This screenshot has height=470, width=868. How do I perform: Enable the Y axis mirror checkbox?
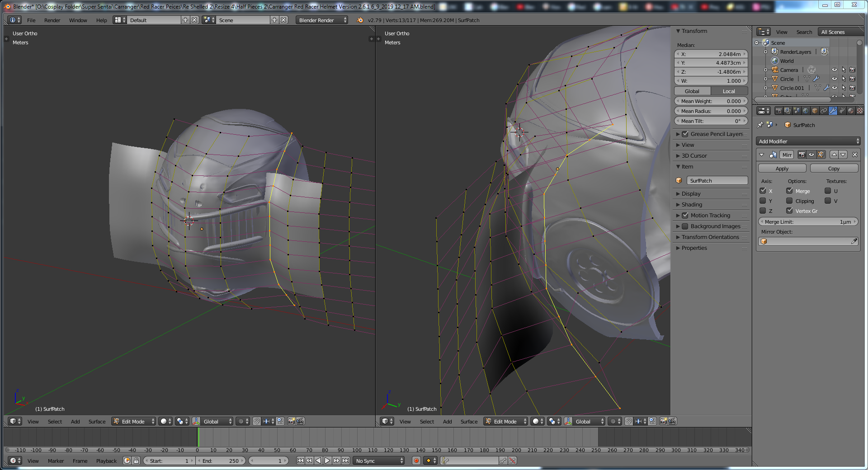(x=763, y=201)
